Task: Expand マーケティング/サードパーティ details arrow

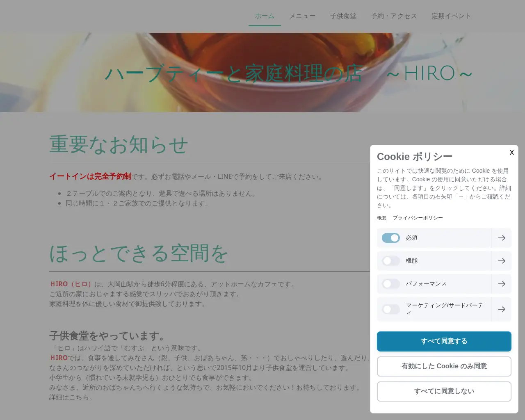Action: pyautogui.click(x=501, y=309)
